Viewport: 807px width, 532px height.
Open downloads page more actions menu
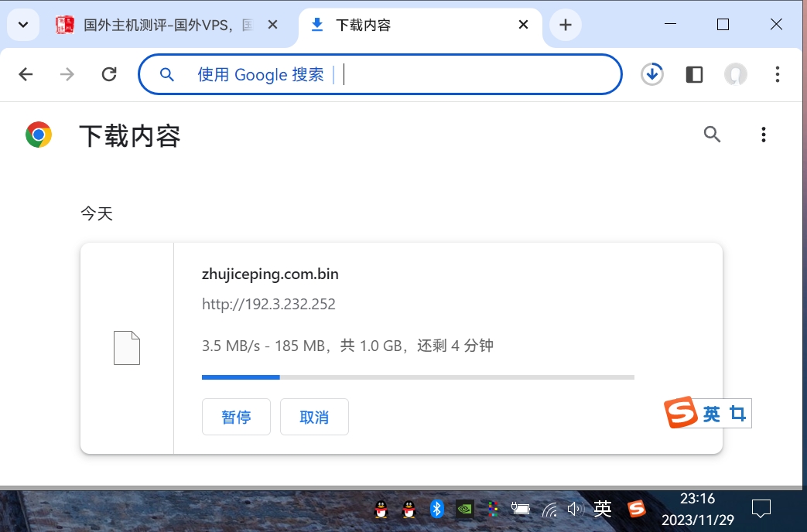[763, 135]
